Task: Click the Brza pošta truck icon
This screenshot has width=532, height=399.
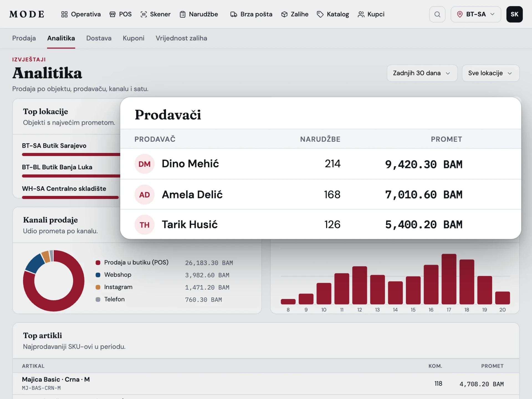Action: [x=234, y=14]
